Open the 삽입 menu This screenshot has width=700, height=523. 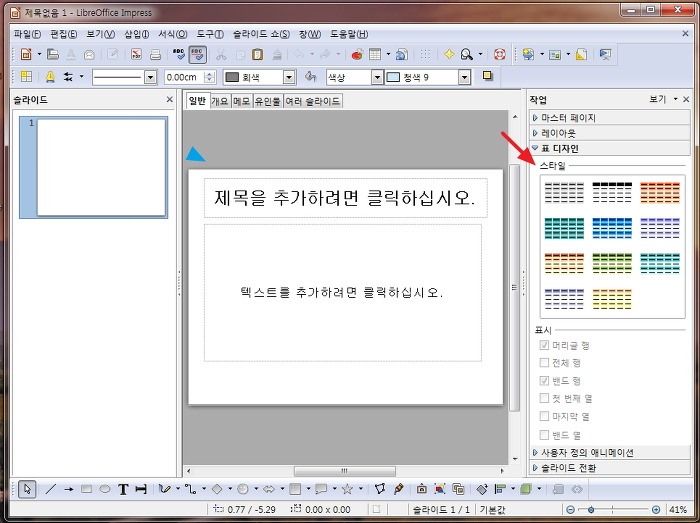(137, 34)
